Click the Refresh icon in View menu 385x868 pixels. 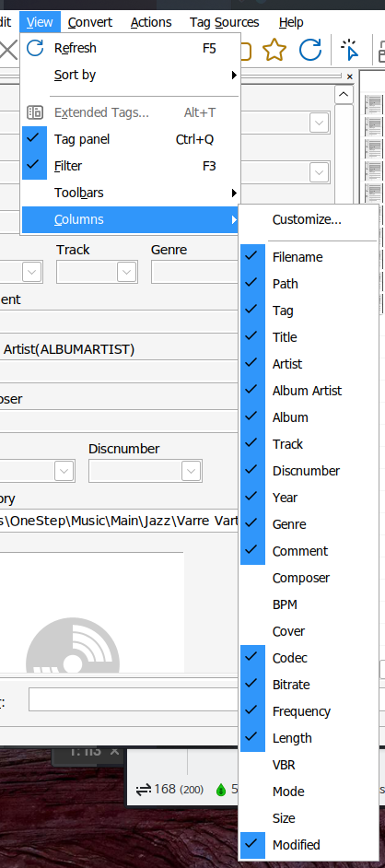(x=35, y=48)
